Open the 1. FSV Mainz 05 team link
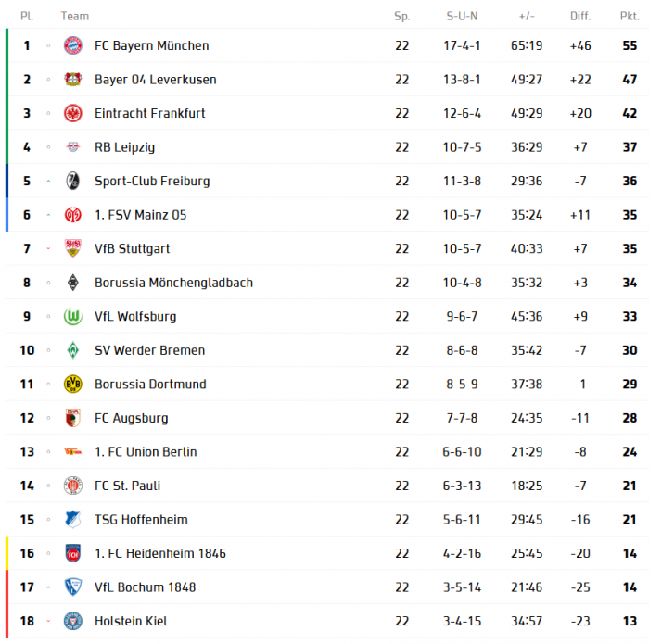 point(140,215)
